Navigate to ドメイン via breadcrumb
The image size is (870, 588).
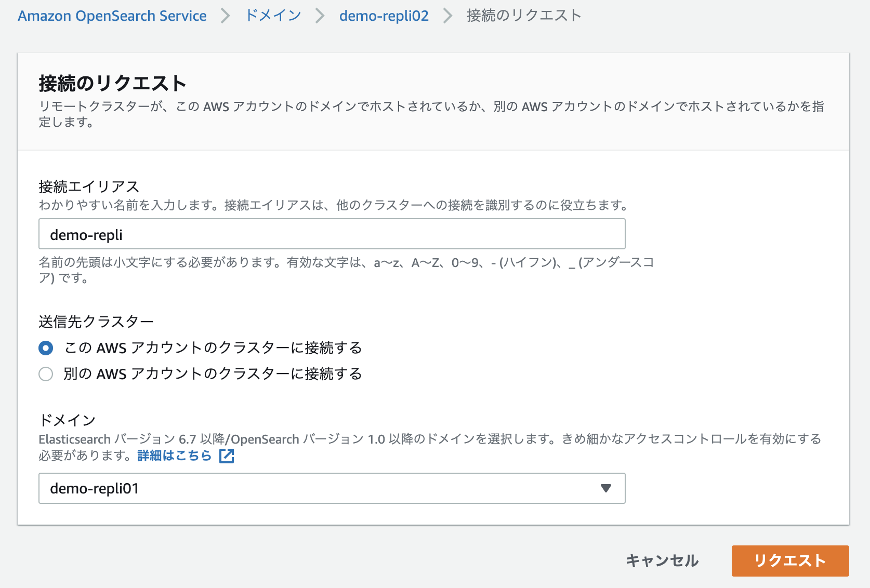[273, 15]
